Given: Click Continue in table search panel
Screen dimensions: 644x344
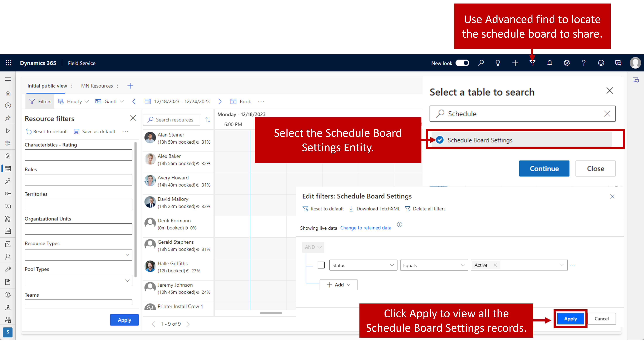Looking at the screenshot, I should (x=544, y=169).
